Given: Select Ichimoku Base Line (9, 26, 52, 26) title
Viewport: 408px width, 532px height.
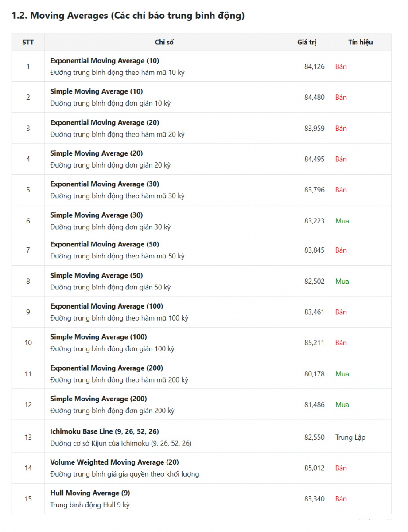Looking at the screenshot, I should tap(105, 431).
